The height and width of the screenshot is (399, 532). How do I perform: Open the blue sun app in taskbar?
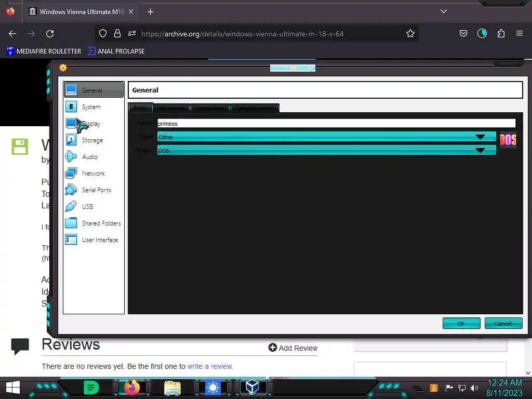[x=213, y=388]
